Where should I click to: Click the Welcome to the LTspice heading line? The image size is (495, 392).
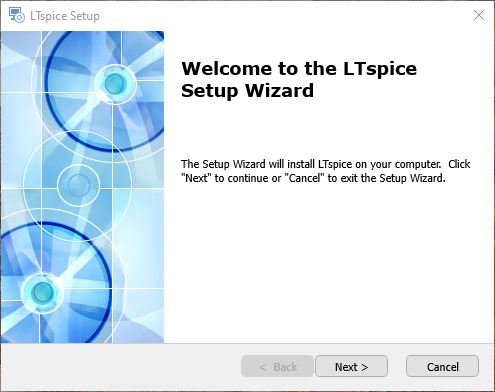click(299, 69)
